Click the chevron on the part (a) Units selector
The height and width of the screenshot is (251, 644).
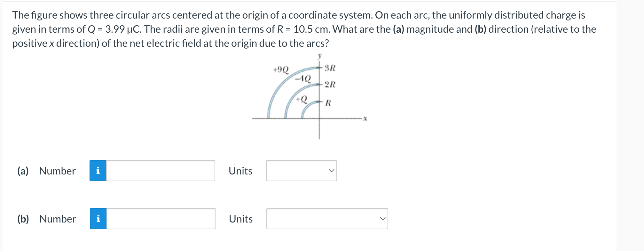[332, 171]
